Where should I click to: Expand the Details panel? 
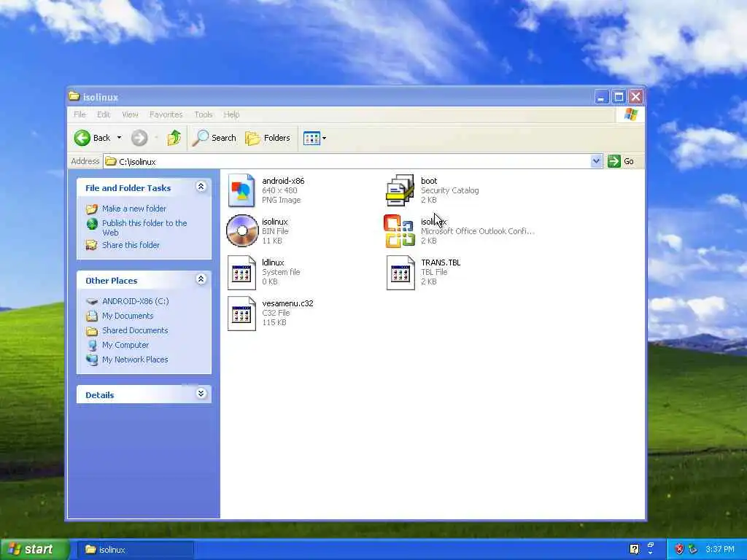click(x=201, y=393)
